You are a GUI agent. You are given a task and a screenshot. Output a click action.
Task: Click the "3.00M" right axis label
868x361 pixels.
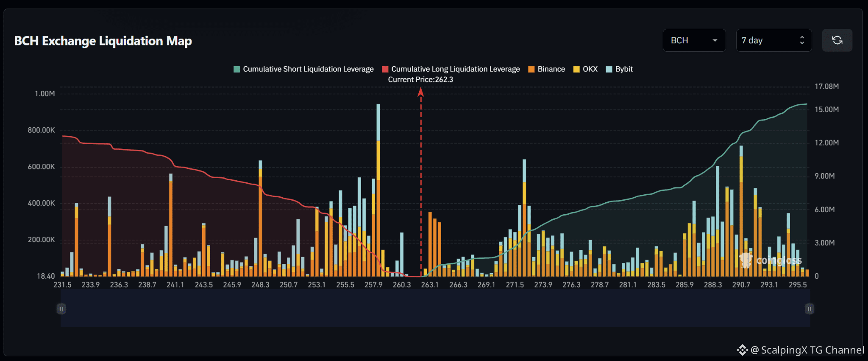[825, 243]
